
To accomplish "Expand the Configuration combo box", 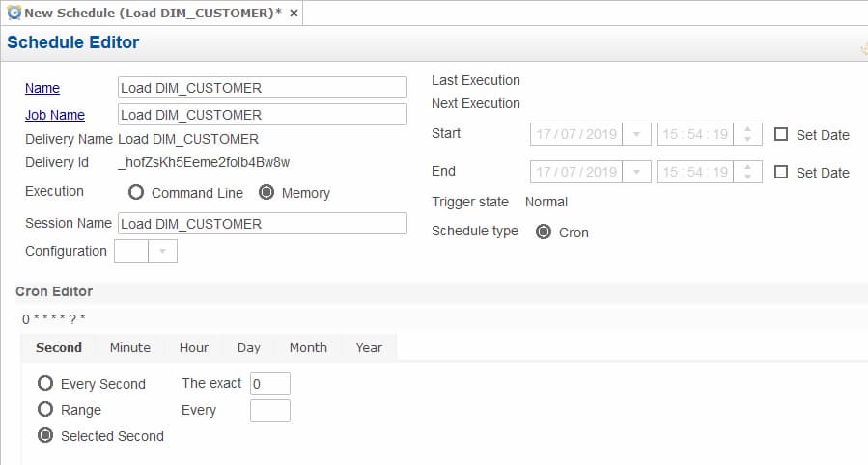I will pyautogui.click(x=163, y=251).
